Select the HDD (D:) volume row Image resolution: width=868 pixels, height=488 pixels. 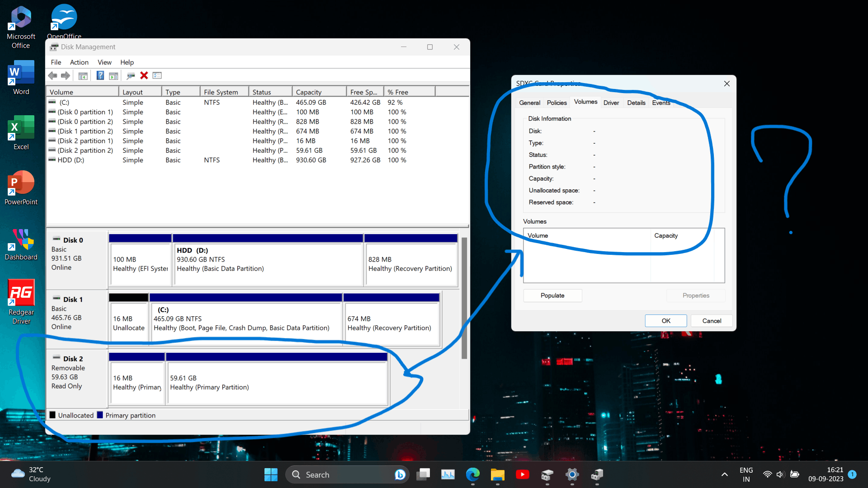71,160
